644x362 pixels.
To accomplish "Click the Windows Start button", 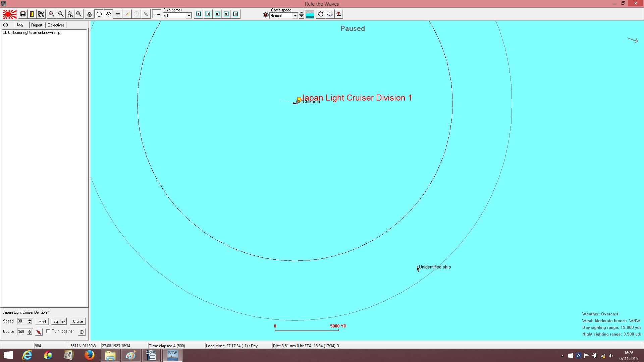I will click(x=8, y=355).
